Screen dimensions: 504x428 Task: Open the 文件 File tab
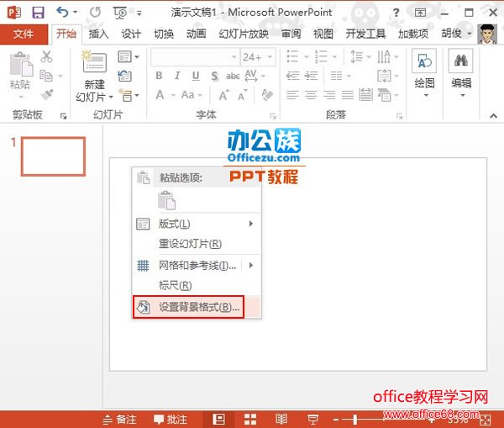[x=24, y=34]
